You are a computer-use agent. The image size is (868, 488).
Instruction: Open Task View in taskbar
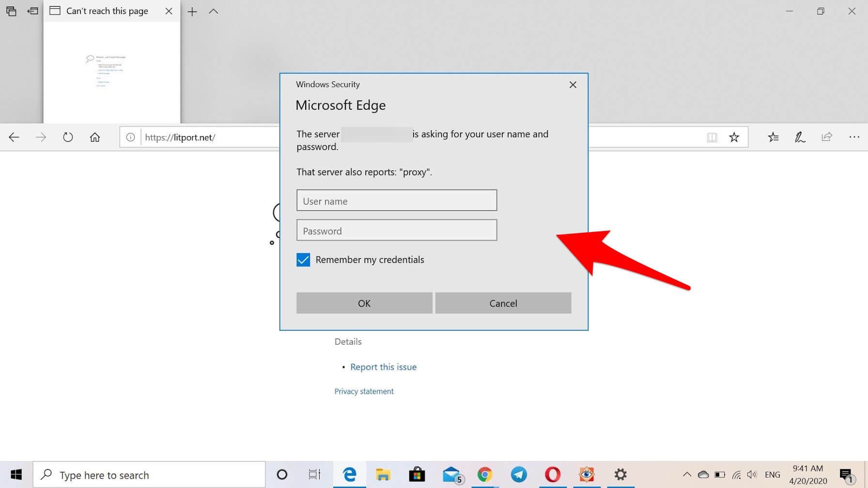tap(314, 474)
